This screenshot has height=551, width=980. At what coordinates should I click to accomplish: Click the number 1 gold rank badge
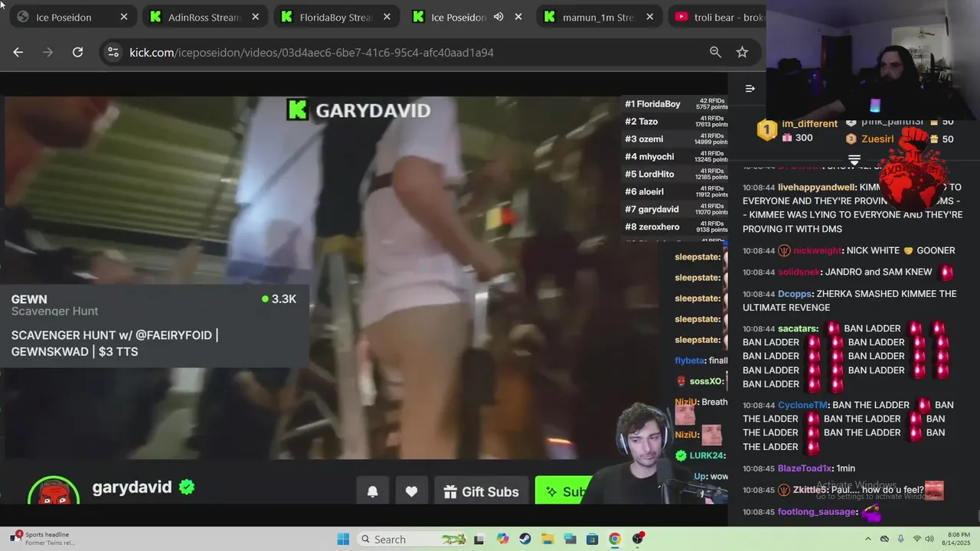[x=766, y=130]
